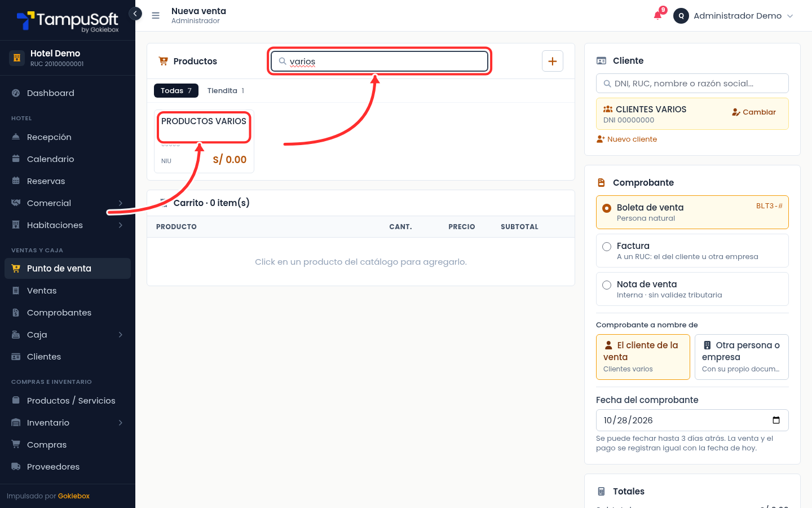Switch to the Todas category tab
Viewport: 812px width, 508px height.
pos(176,91)
